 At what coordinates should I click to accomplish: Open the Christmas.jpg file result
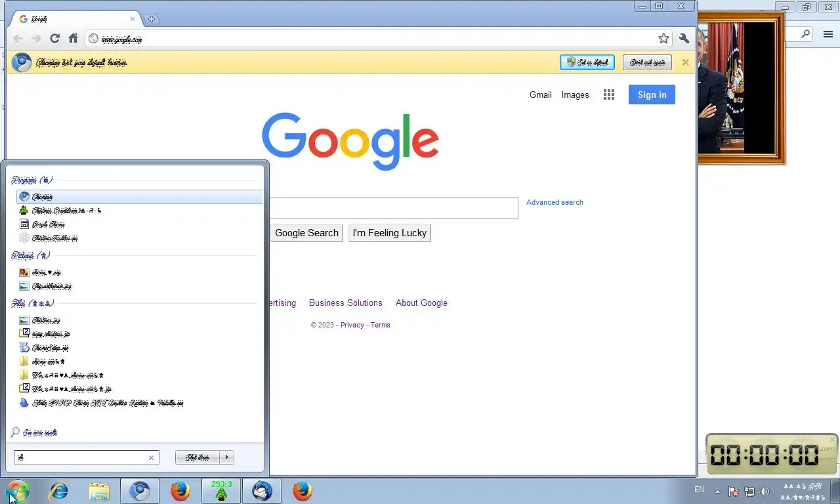point(139,320)
